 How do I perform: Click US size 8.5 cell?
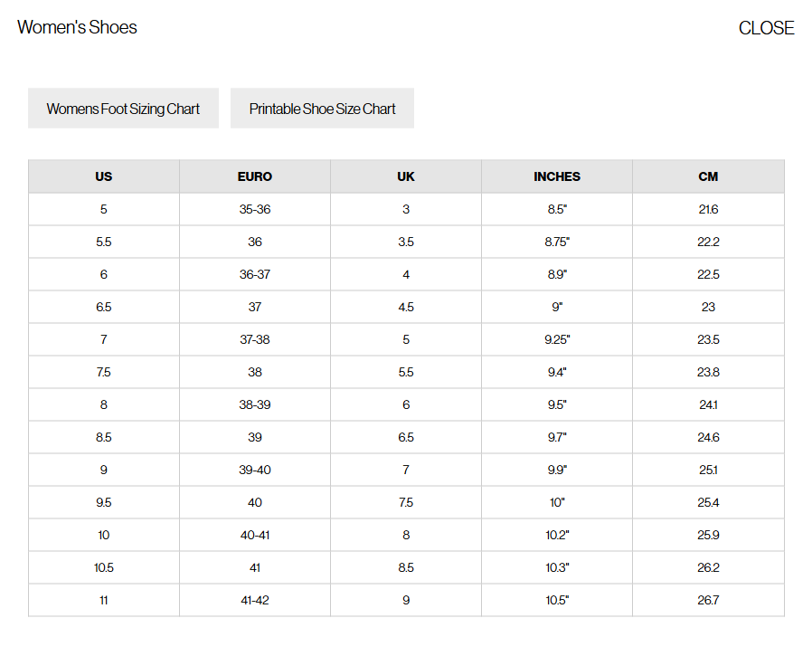click(x=103, y=437)
